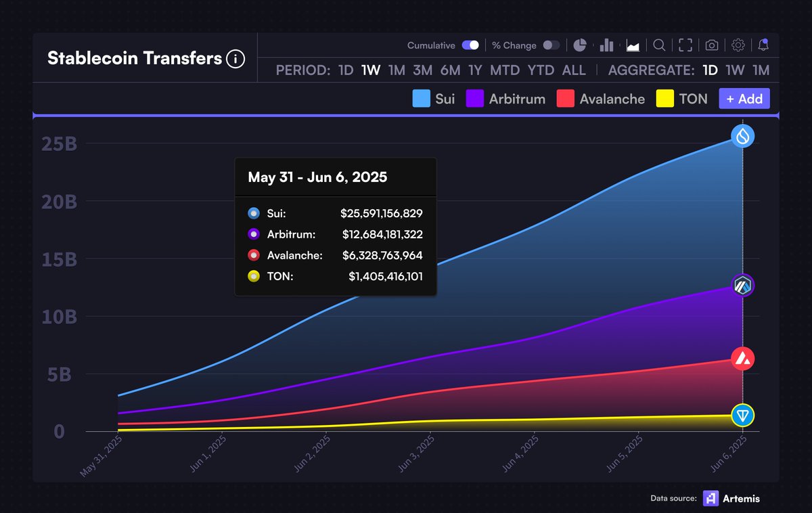The image size is (812, 513).
Task: Click the magnifier search icon
Action: [x=659, y=45]
